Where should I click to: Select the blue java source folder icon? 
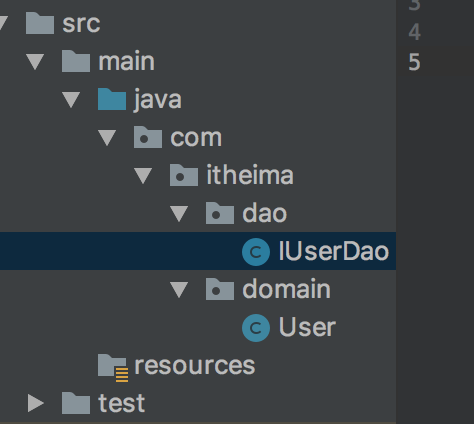[x=112, y=99]
